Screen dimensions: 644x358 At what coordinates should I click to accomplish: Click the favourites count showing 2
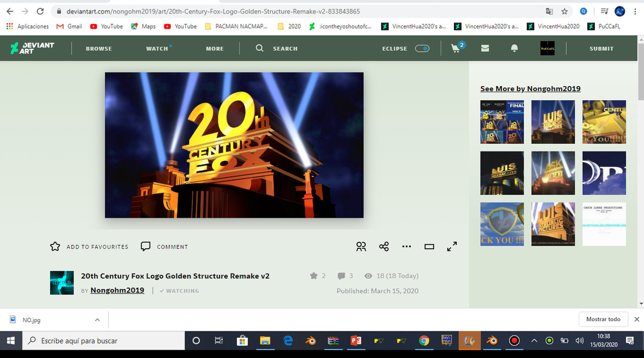pos(317,276)
